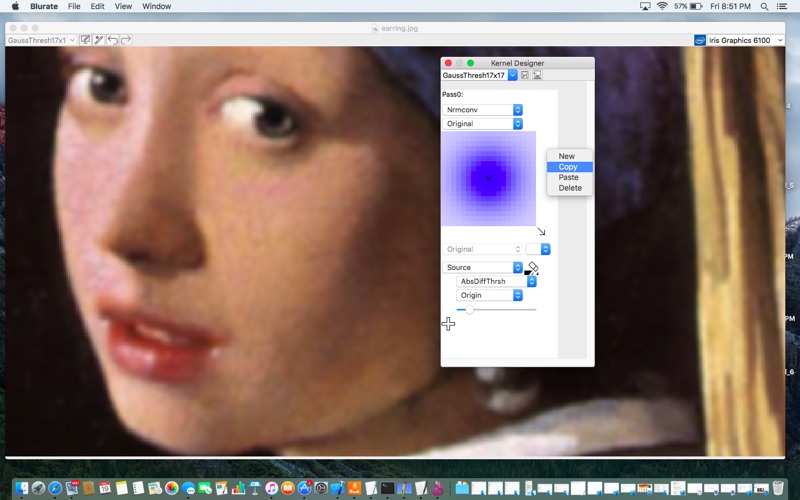Open the Iris Graphics 6100 device dropdown
Viewport: 800px width, 500px height.
745,40
